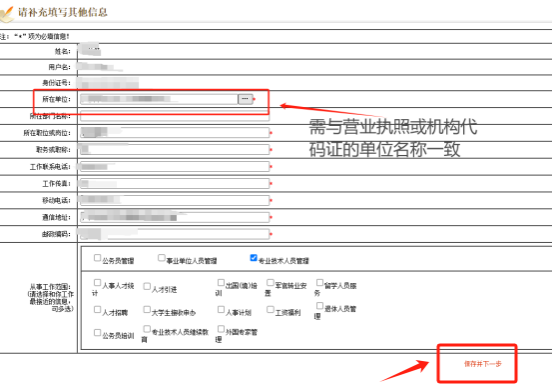Select the 工作联系电话 input field

(175, 166)
